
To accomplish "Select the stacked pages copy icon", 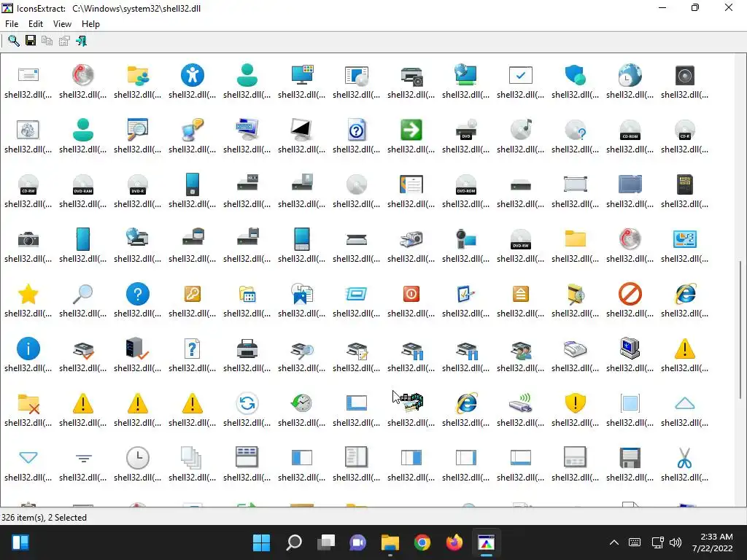I will tap(193, 458).
